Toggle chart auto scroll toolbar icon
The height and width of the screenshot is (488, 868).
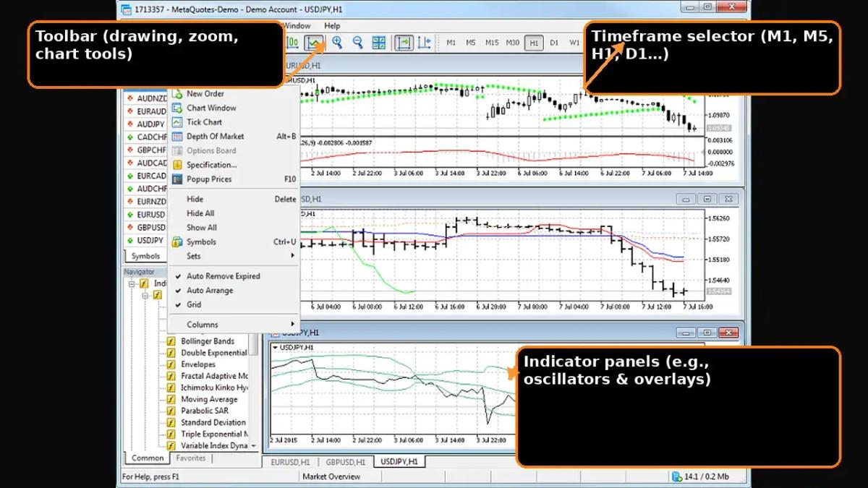pyautogui.click(x=404, y=43)
